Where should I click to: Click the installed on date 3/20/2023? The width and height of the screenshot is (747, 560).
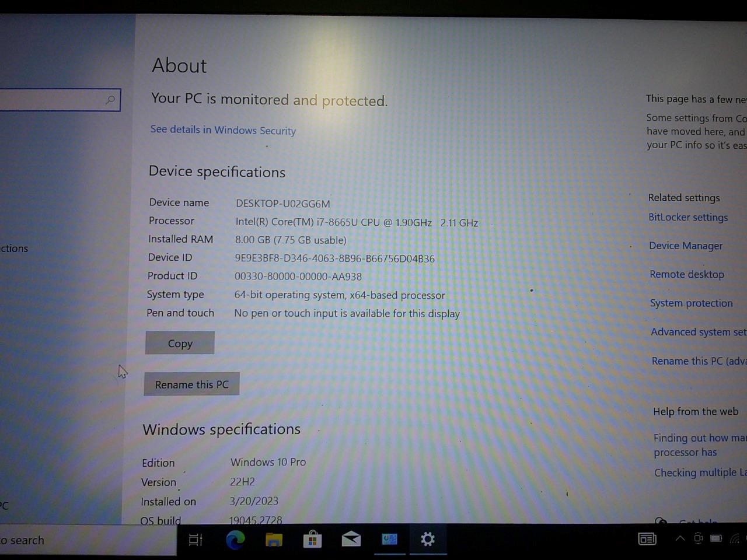[254, 501]
